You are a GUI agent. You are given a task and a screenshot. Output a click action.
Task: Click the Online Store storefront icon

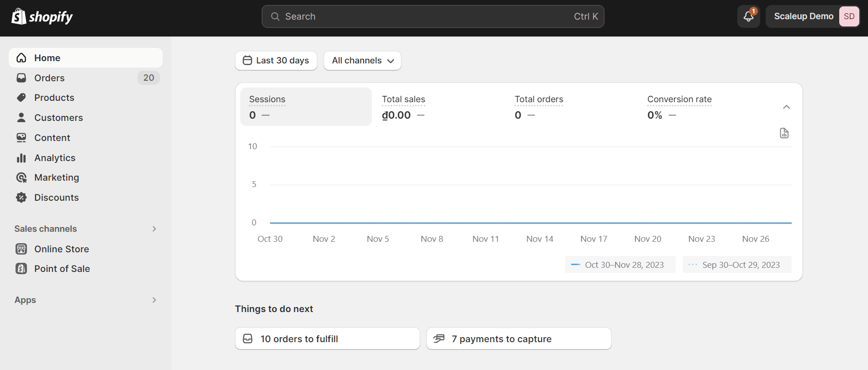[x=21, y=249]
